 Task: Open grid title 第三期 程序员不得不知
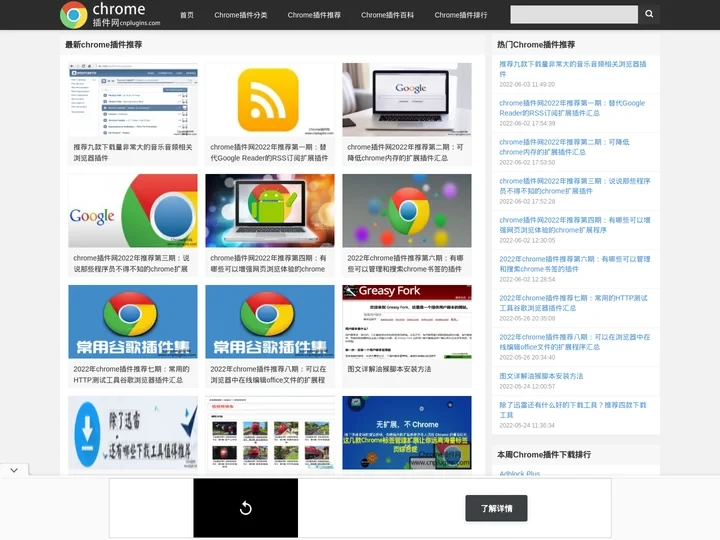[x=131, y=264]
